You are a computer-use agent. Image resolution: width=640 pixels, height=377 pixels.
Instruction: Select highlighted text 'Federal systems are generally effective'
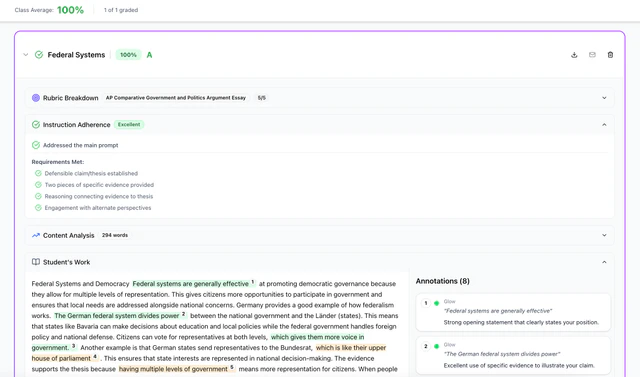pyautogui.click(x=191, y=284)
